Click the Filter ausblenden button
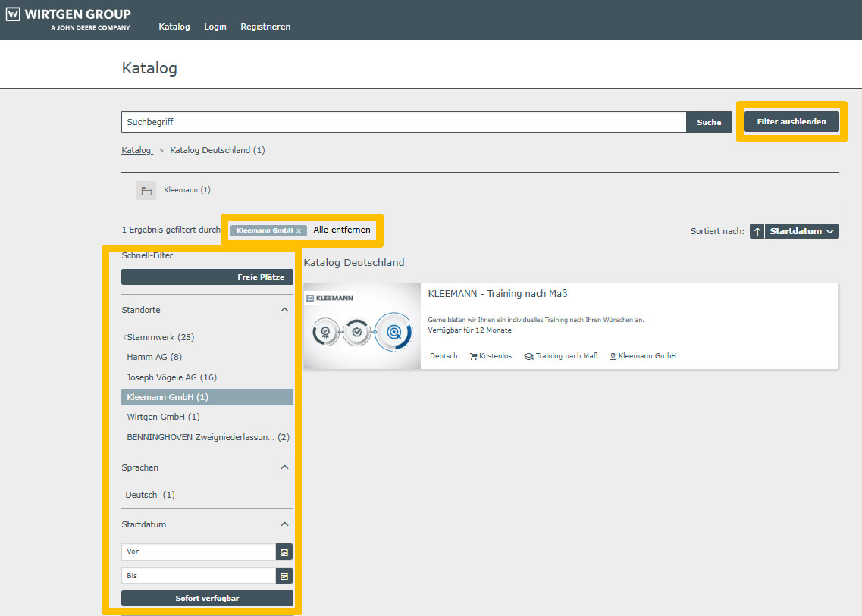862x616 pixels. 791,122
